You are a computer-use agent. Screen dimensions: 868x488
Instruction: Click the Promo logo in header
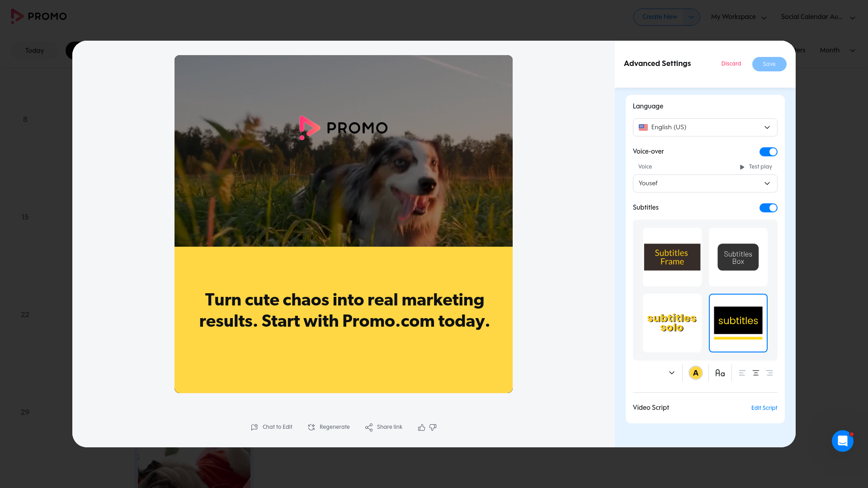(39, 16)
